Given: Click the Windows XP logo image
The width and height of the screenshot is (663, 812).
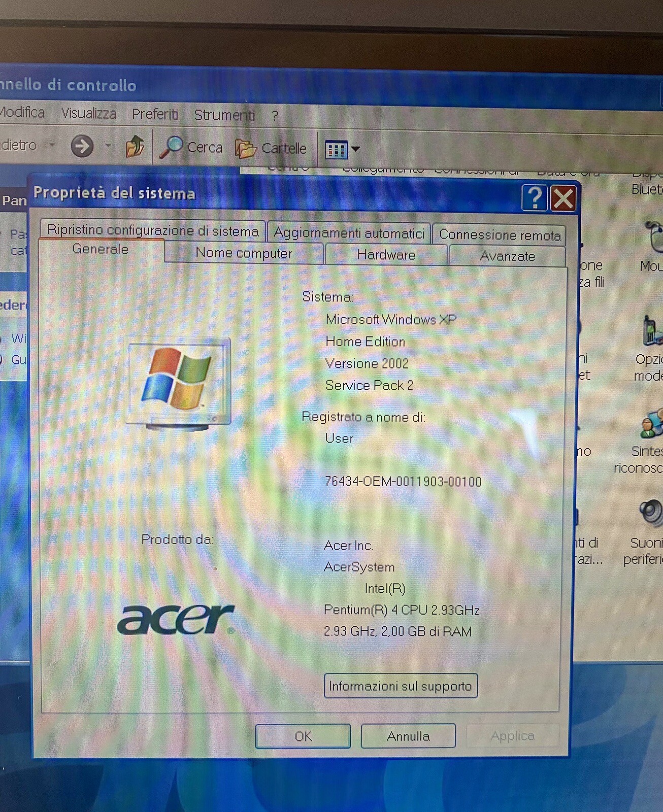Looking at the screenshot, I should click(179, 384).
